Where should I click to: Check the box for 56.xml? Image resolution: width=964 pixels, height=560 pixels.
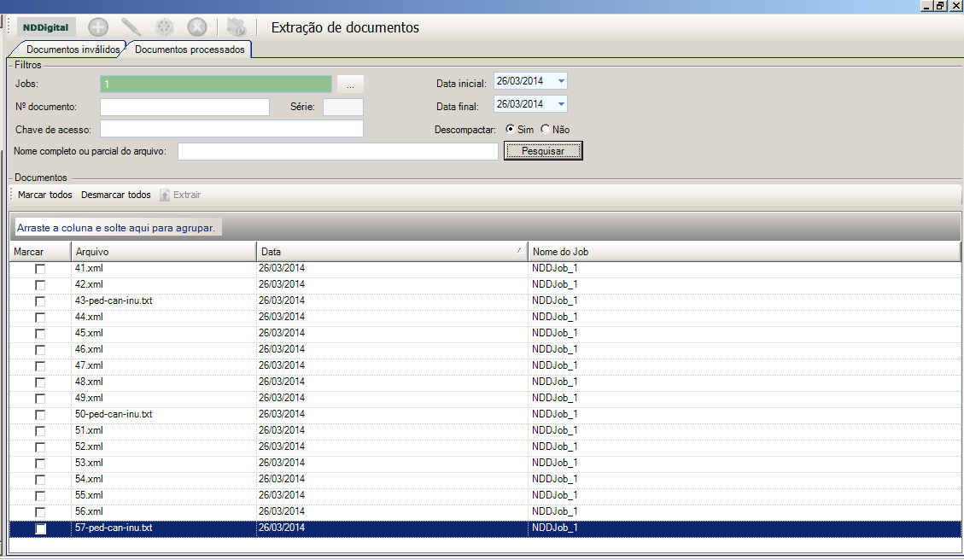click(40, 512)
